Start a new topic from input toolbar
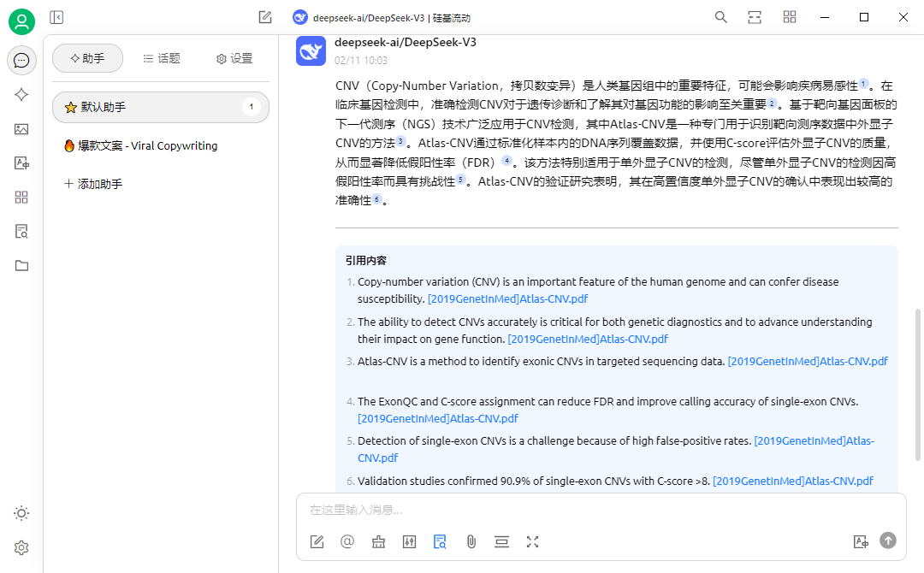924x573 pixels. (x=317, y=542)
